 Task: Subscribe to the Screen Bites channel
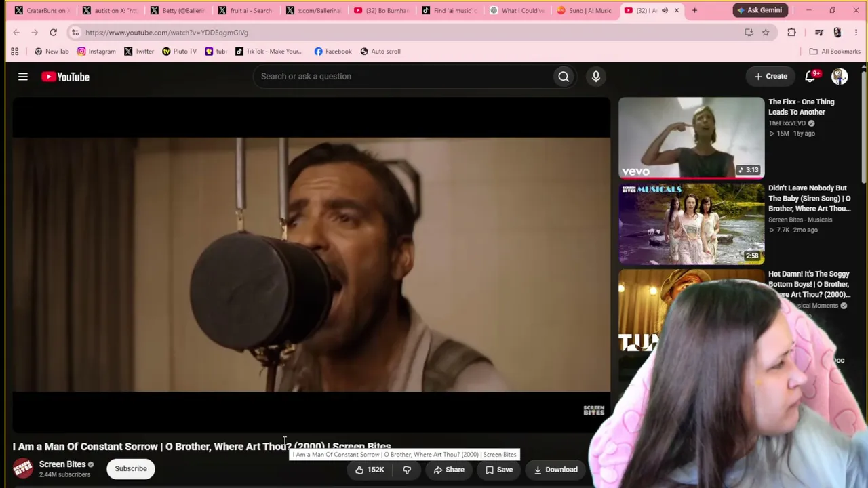131,468
